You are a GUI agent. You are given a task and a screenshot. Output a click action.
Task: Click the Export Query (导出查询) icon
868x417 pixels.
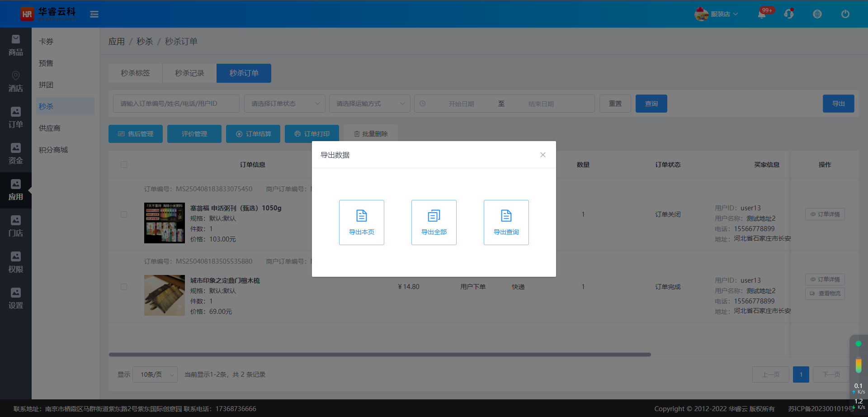(x=506, y=216)
